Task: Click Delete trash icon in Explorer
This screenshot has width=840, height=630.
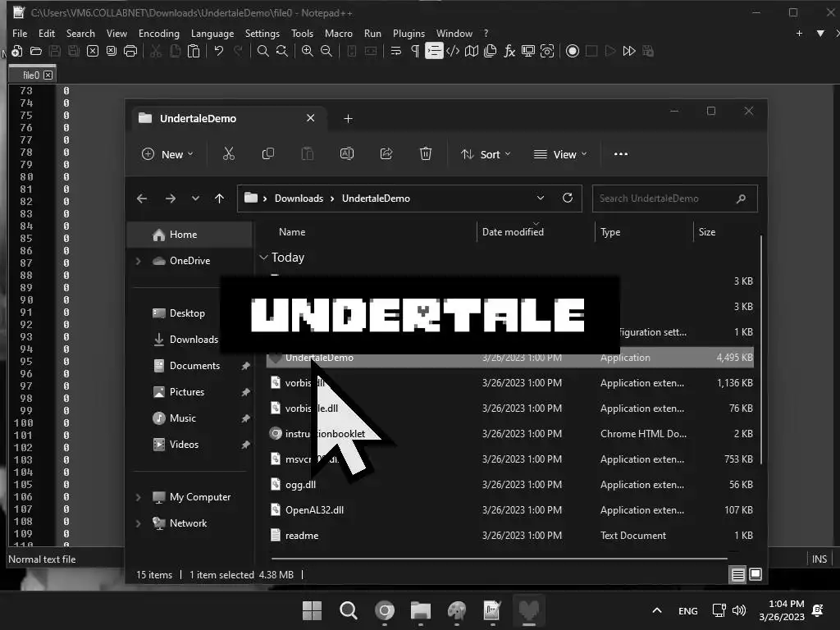Action: (426, 154)
